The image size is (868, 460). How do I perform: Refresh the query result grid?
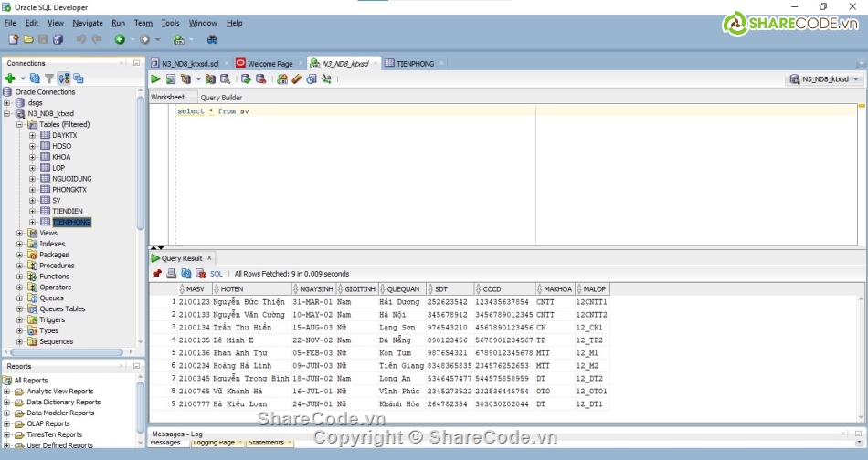click(x=186, y=274)
